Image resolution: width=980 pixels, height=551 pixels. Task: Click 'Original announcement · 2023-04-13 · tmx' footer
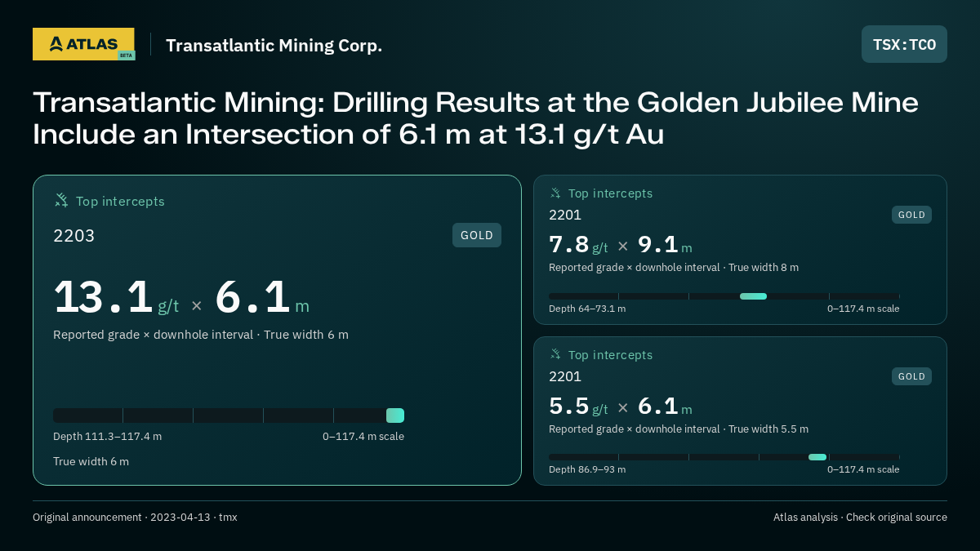click(135, 517)
